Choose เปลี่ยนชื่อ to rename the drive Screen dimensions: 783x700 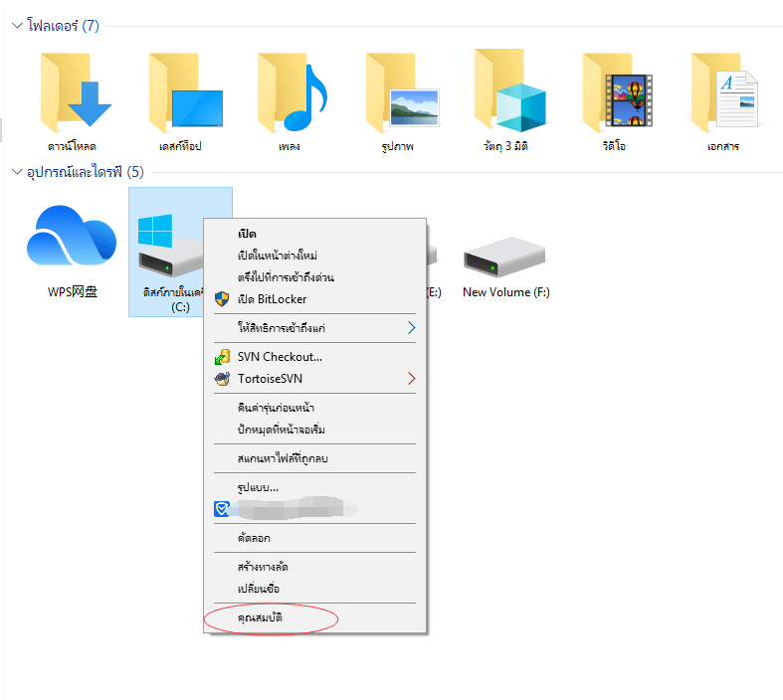257,589
